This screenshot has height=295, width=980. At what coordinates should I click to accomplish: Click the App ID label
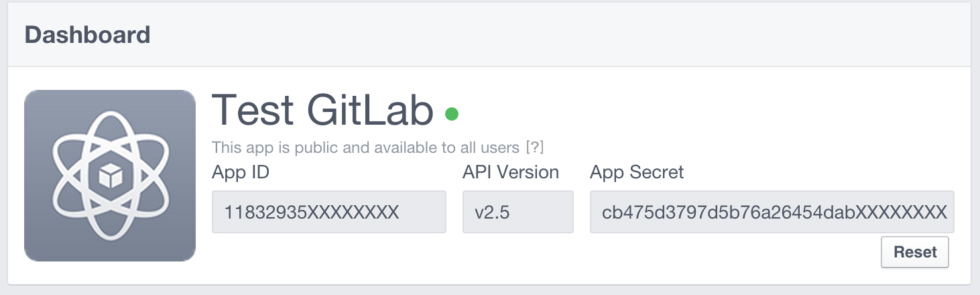point(241,172)
